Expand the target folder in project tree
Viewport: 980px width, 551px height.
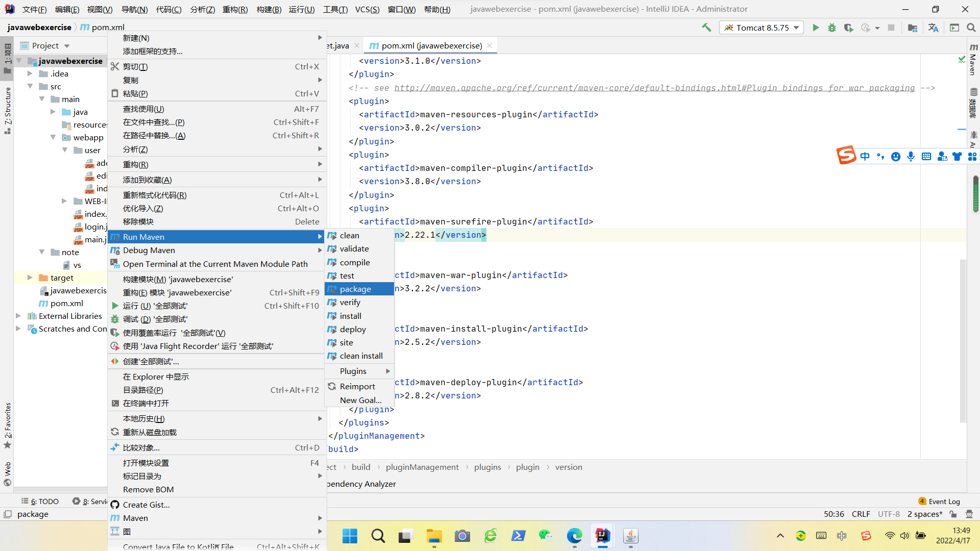[x=30, y=278]
